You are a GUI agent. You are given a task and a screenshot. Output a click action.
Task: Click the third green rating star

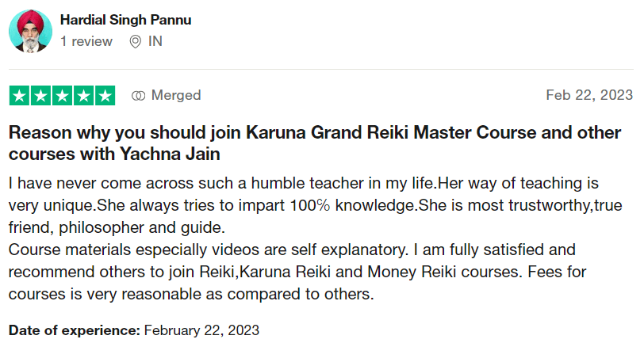pyautogui.click(x=62, y=96)
